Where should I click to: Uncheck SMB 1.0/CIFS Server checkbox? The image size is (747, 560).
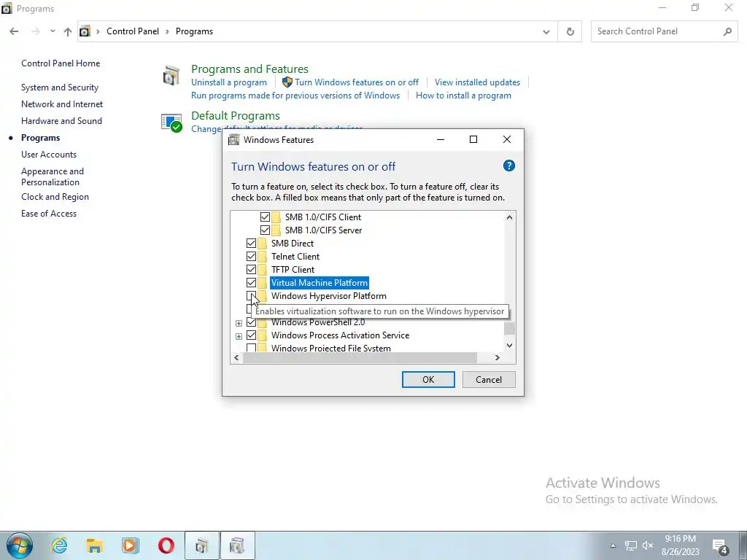click(265, 230)
